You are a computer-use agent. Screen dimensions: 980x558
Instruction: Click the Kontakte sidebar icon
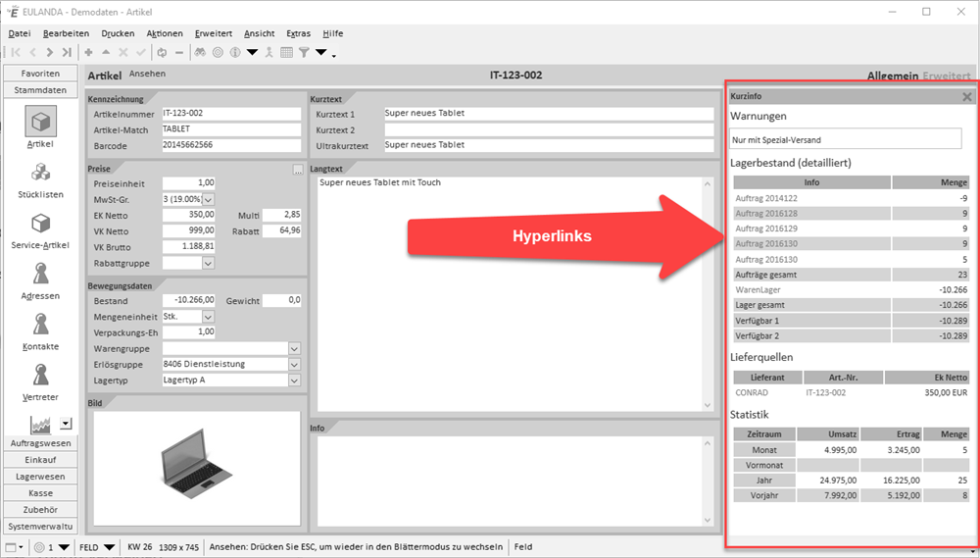[41, 330]
